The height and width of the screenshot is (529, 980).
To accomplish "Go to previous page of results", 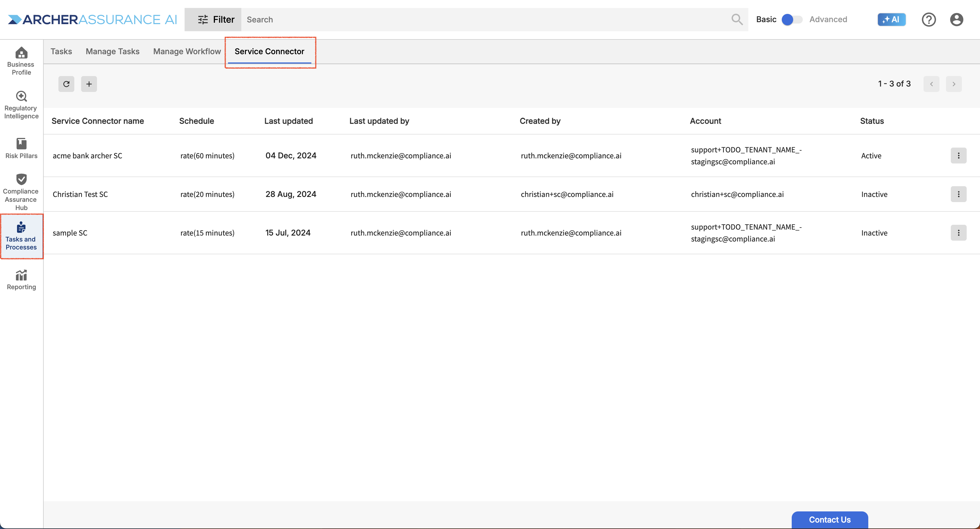I will (x=931, y=84).
